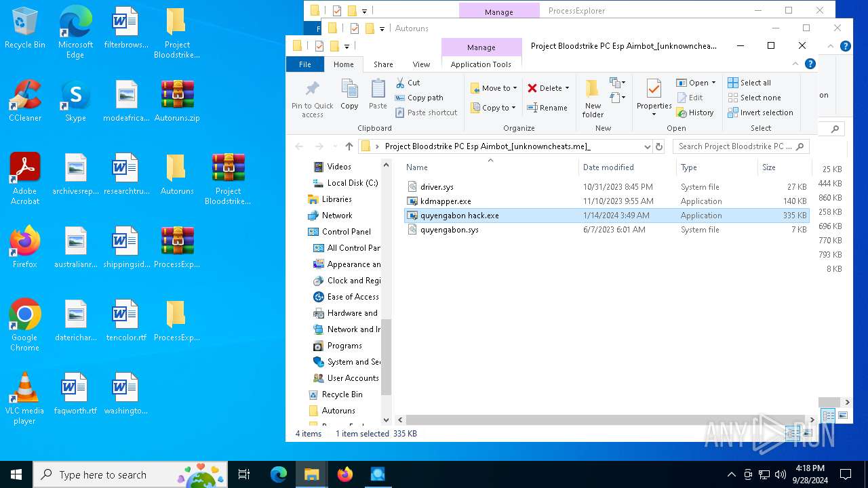Click the Windows Start button
The height and width of the screenshot is (488, 868).
click(16, 474)
